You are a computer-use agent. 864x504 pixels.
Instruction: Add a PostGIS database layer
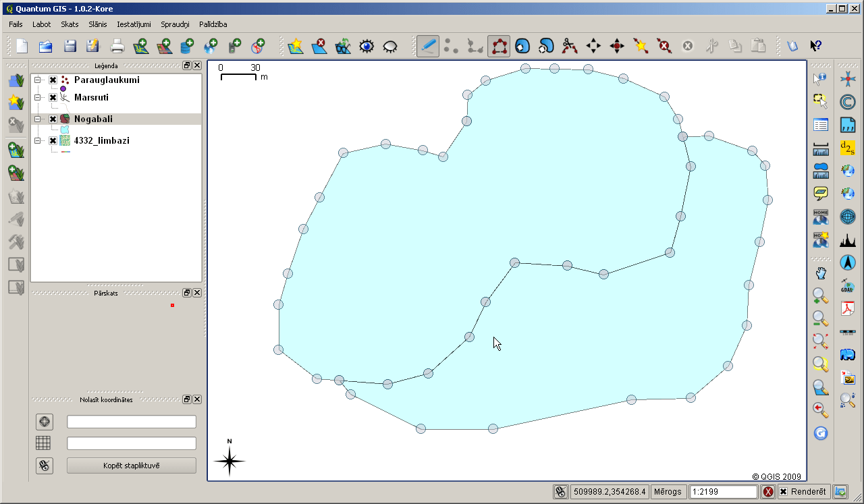coord(188,46)
